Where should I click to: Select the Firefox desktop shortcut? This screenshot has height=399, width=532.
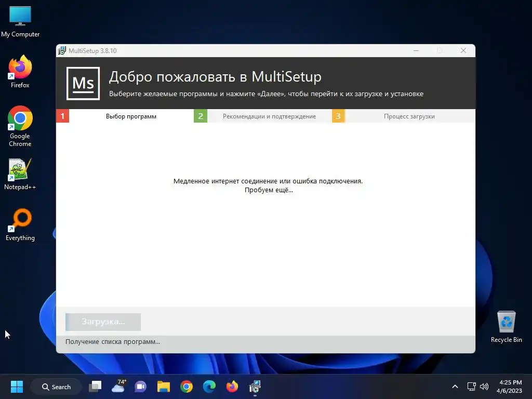pyautogui.click(x=20, y=72)
